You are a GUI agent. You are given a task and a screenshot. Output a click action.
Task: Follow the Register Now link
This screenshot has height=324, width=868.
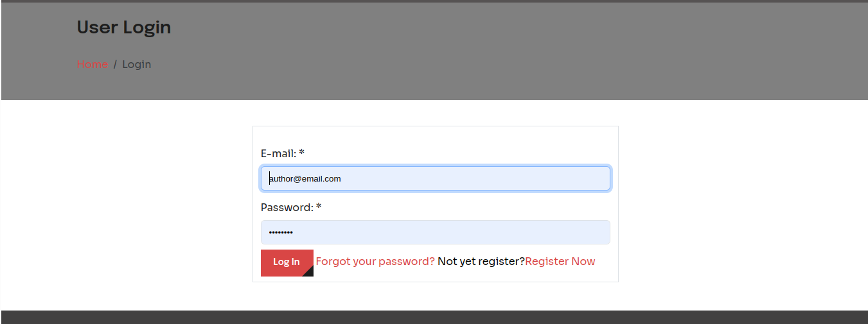coord(560,261)
